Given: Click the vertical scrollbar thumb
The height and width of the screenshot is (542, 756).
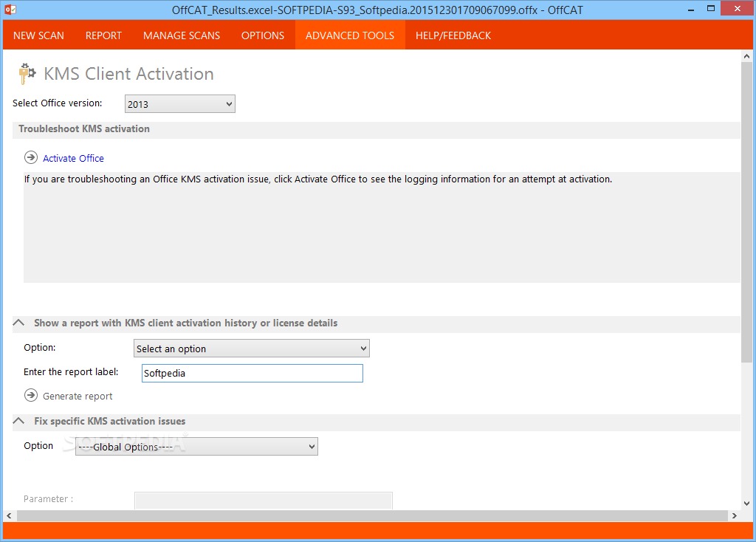Looking at the screenshot, I should click(746, 212).
